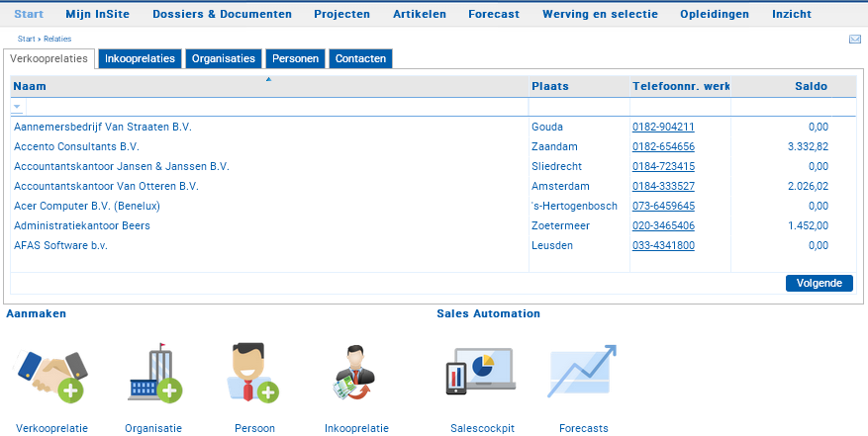Click phone number 0184-333527
The image size is (868, 436).
click(663, 187)
